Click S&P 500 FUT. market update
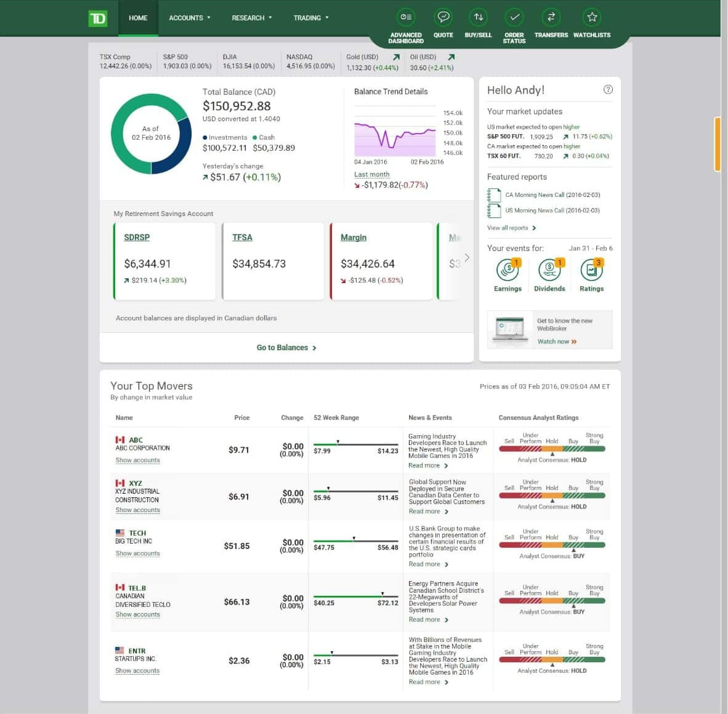The image size is (728, 714). click(x=550, y=137)
